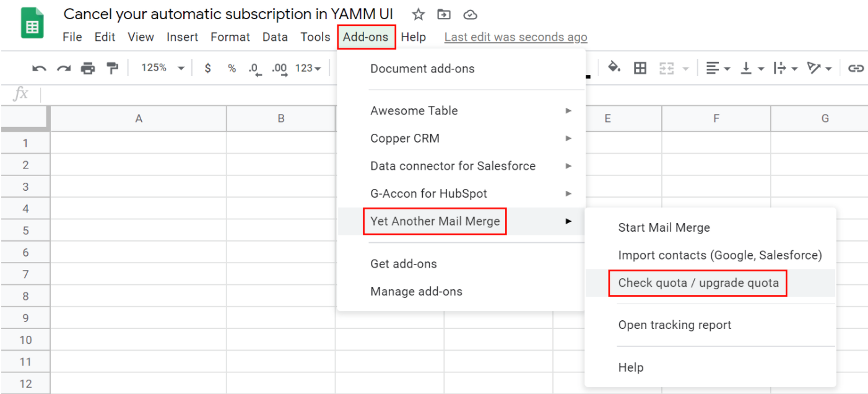Select row 1 header

tap(25, 143)
